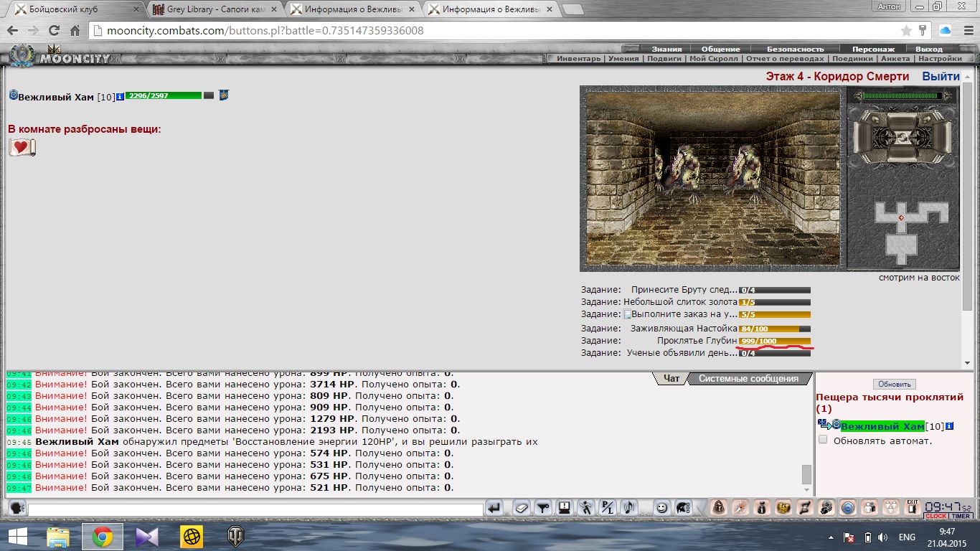Click the Выйти link to leave dungeon

coord(941,76)
